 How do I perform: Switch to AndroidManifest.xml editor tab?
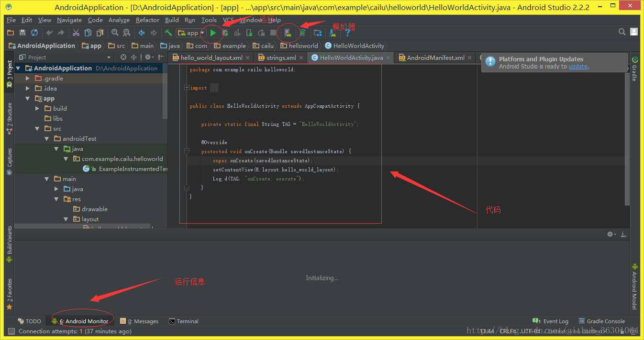(x=435, y=57)
